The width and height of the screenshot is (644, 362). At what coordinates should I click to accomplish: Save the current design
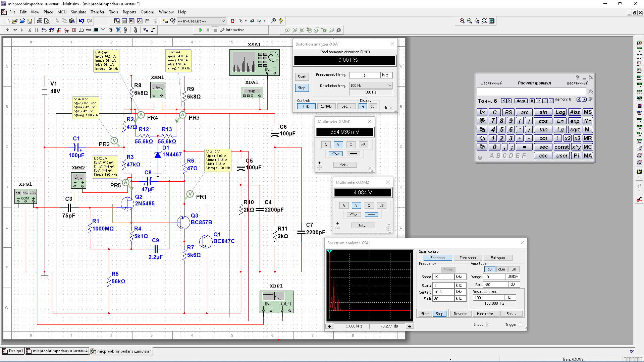[x=30, y=21]
